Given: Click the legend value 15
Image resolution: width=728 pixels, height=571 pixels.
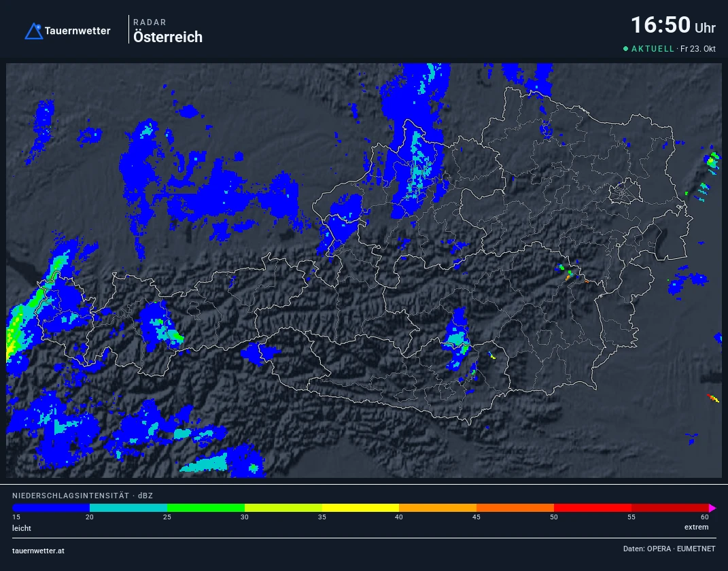Looking at the screenshot, I should (x=16, y=517).
